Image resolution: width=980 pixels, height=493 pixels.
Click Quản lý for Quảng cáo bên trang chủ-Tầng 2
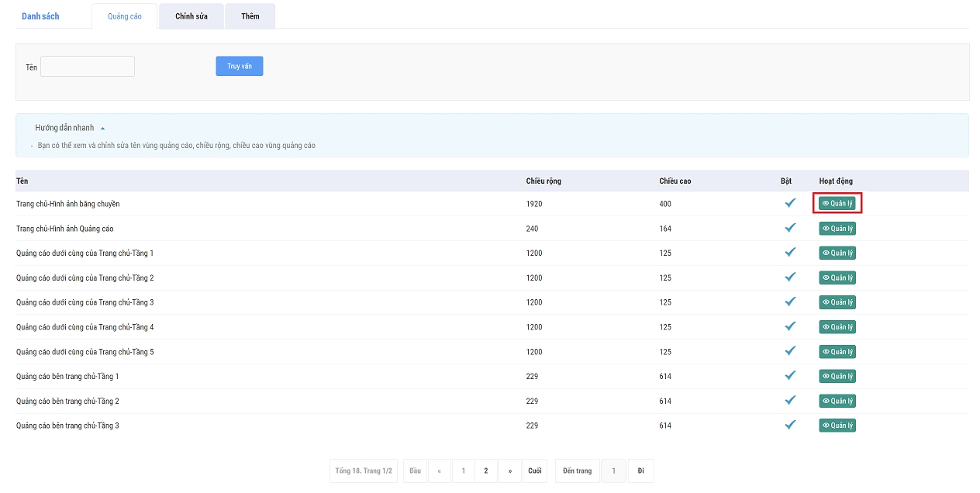[x=837, y=401]
